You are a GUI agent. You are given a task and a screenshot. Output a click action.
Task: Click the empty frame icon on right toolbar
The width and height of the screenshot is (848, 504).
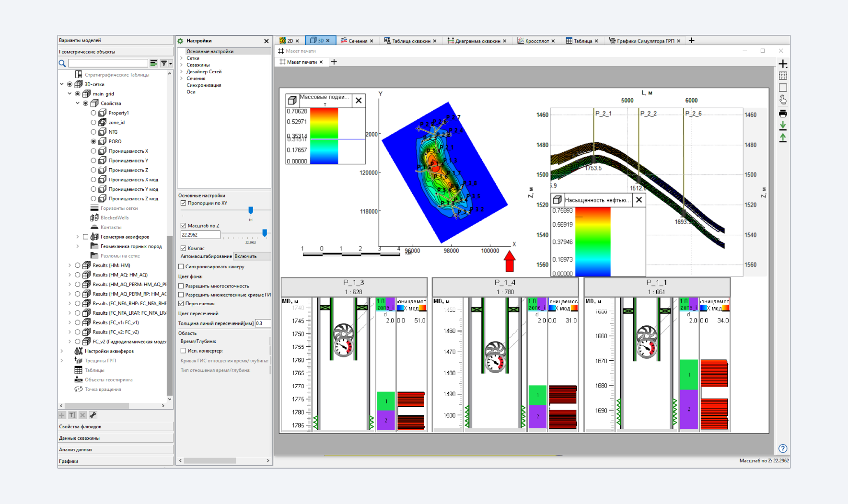pos(783,88)
